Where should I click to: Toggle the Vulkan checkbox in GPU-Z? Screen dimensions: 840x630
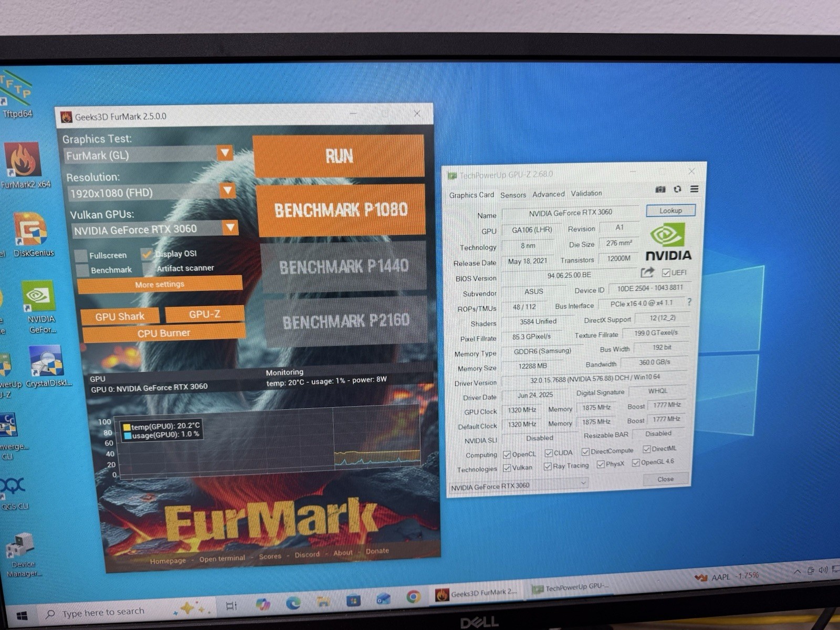(x=507, y=468)
